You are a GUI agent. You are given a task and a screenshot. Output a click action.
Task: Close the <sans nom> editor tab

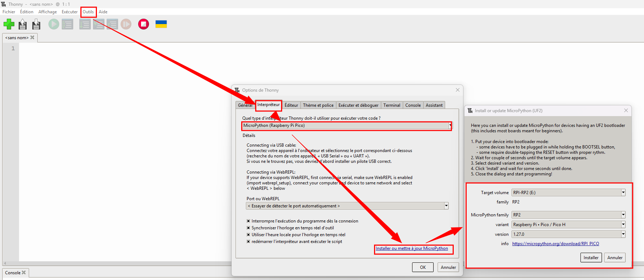[32, 37]
